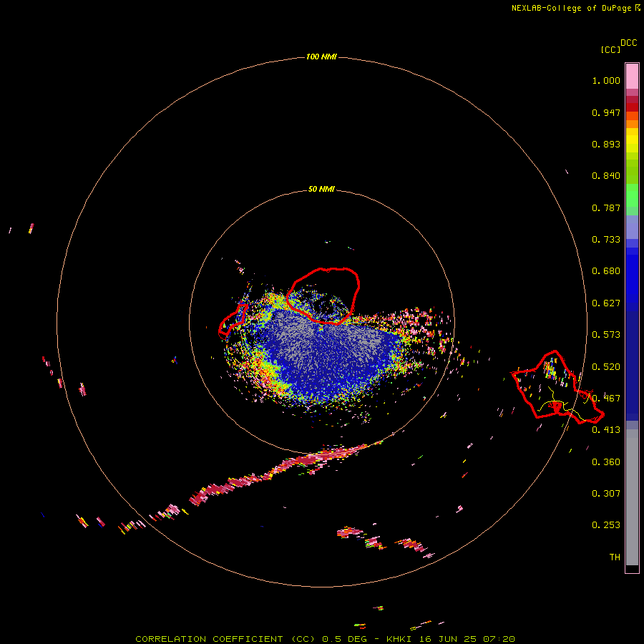
Task: Click the DCC label above the color scale
Action: click(x=628, y=43)
